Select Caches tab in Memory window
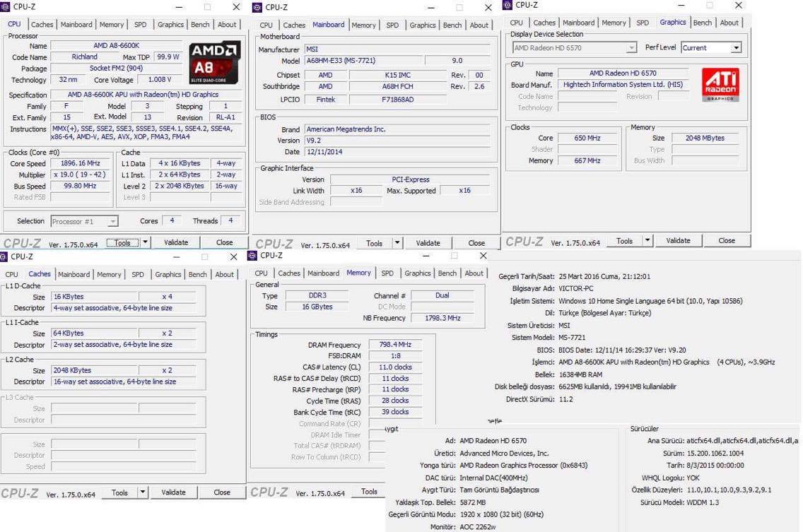This screenshot has width=803, height=532. [x=289, y=273]
